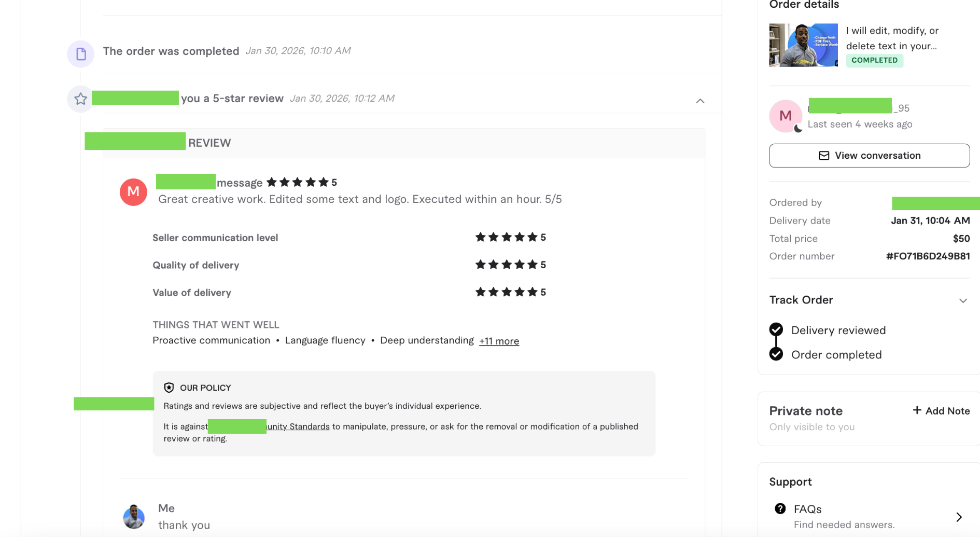Click the COMPLETED status badge
The height and width of the screenshot is (551, 980).
pos(874,60)
